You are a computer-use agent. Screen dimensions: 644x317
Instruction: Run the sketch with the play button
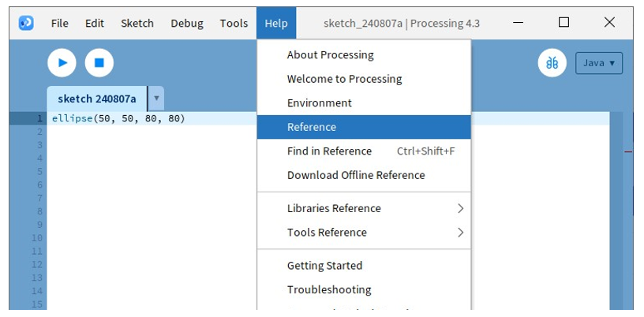click(x=62, y=63)
